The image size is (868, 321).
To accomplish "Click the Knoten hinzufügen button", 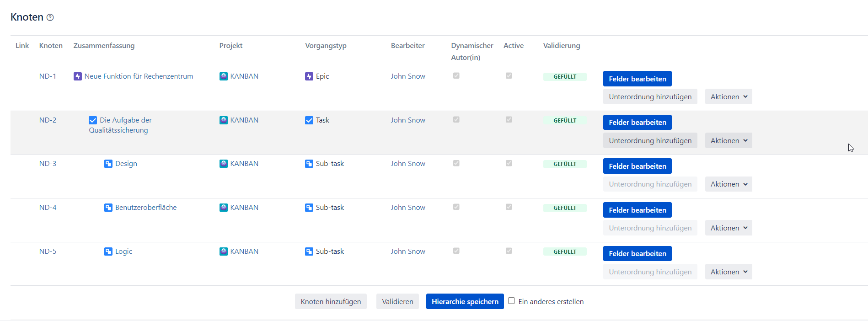I will pyautogui.click(x=331, y=302).
